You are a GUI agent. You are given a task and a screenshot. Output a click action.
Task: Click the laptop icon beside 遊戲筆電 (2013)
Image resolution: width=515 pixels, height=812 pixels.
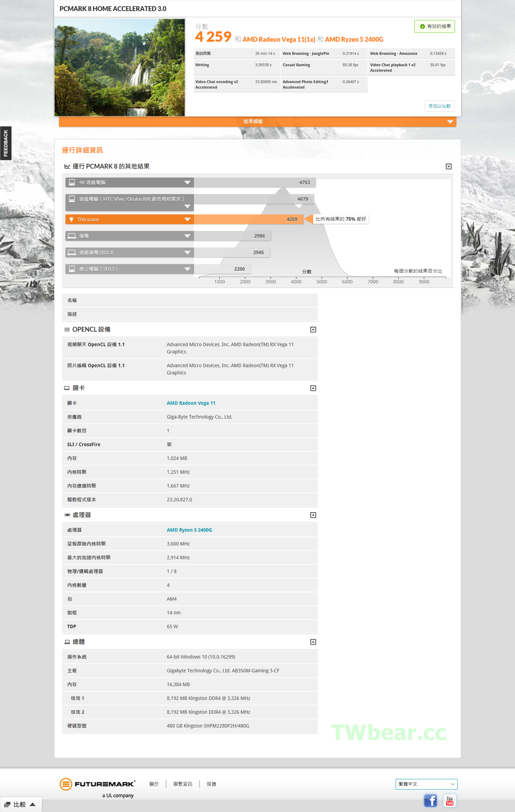point(71,252)
